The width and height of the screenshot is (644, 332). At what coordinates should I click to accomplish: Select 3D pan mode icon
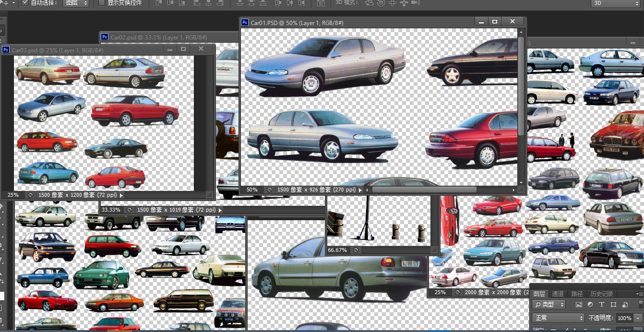click(393, 3)
